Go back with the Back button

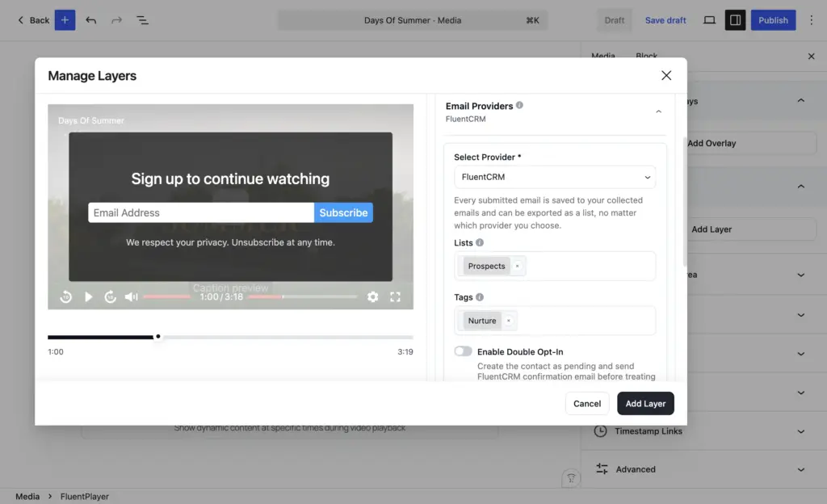33,20
